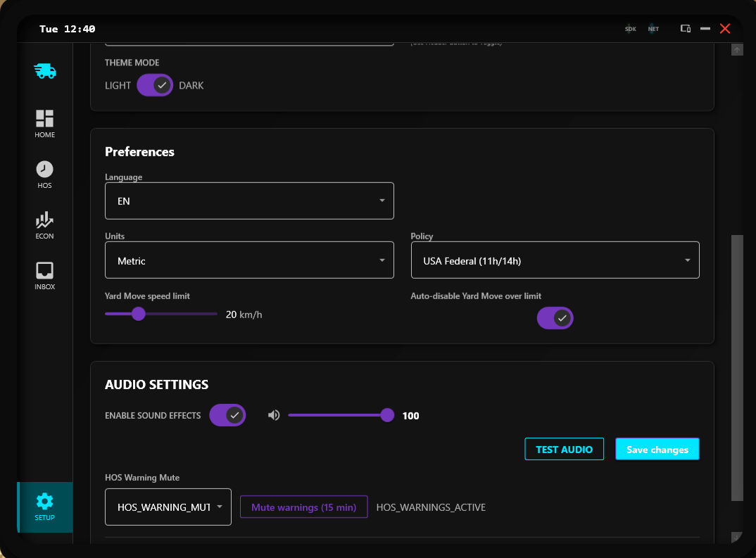756x558 pixels.
Task: Open the SETUP gear section
Action: [44, 501]
